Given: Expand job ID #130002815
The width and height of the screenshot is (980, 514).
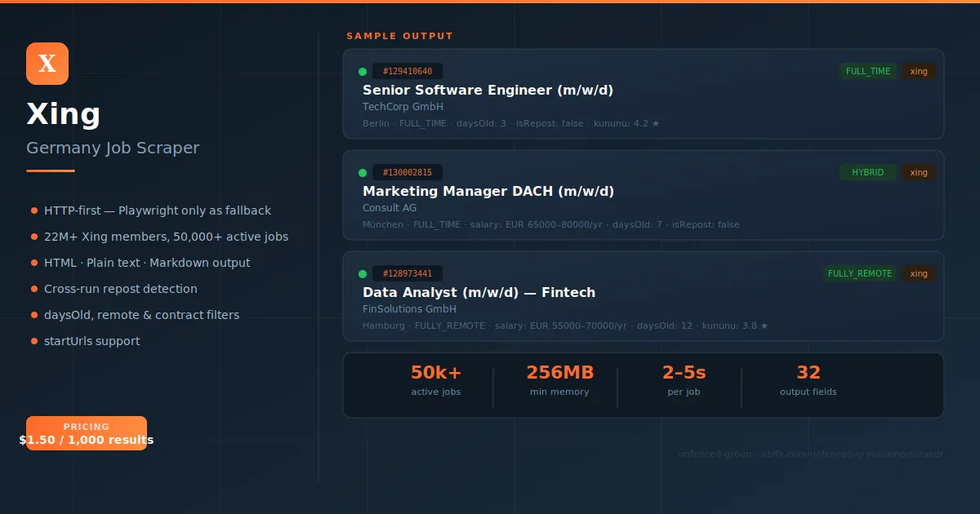Looking at the screenshot, I should click(x=408, y=172).
